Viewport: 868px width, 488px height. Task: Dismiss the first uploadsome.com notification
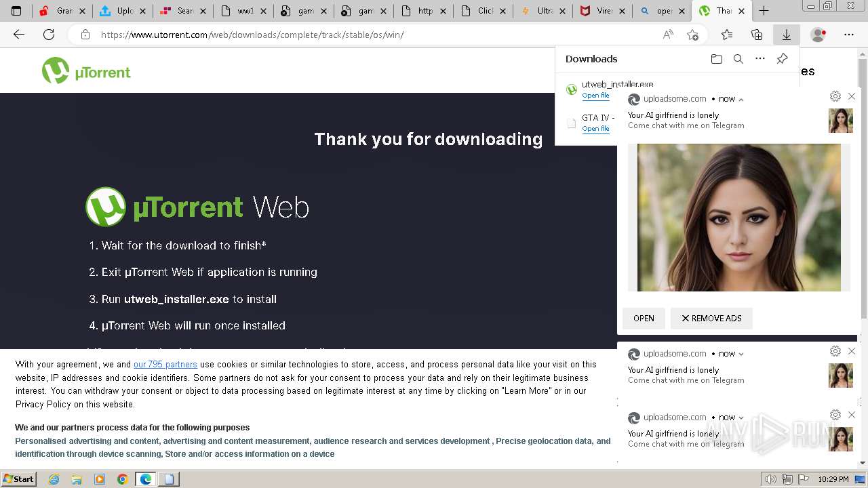(852, 96)
